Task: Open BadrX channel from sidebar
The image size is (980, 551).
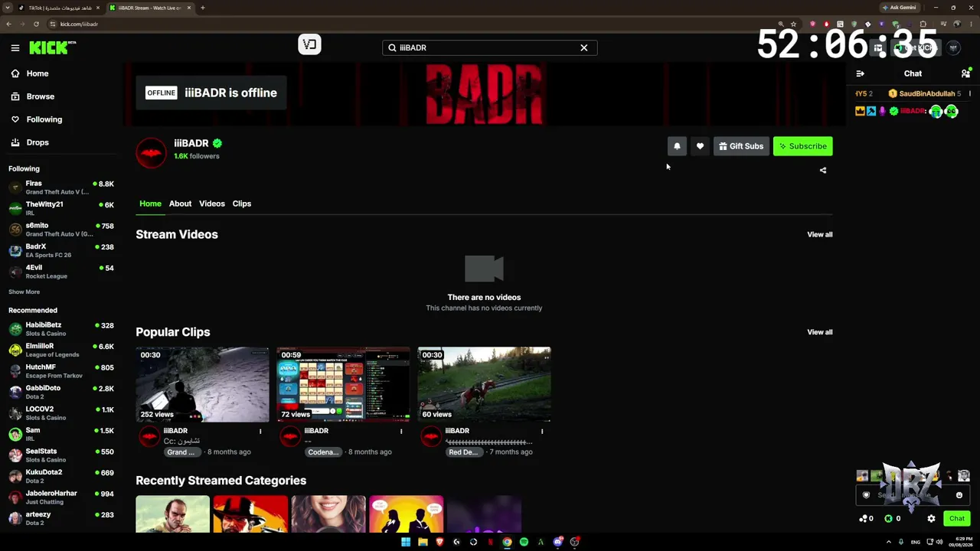Action: 61,250
